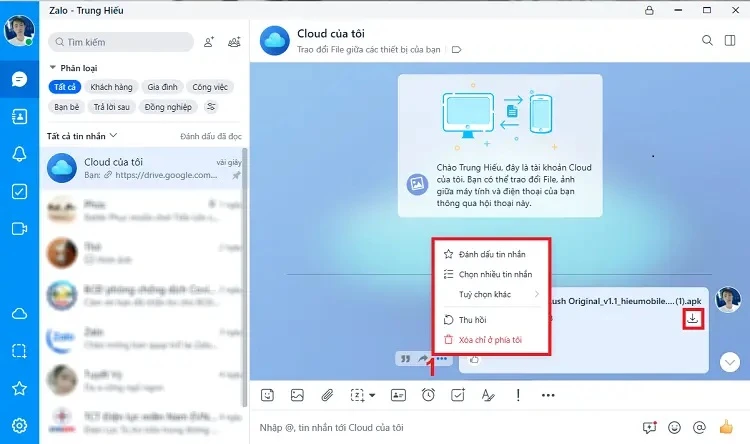
Task: Open the notifications bell in the sidebar
Action: [x=18, y=154]
